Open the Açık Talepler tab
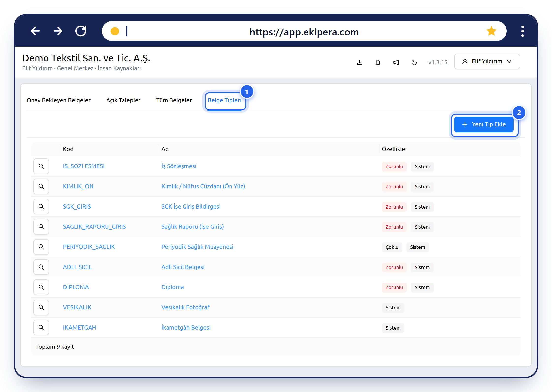This screenshot has height=392, width=552. (x=123, y=100)
